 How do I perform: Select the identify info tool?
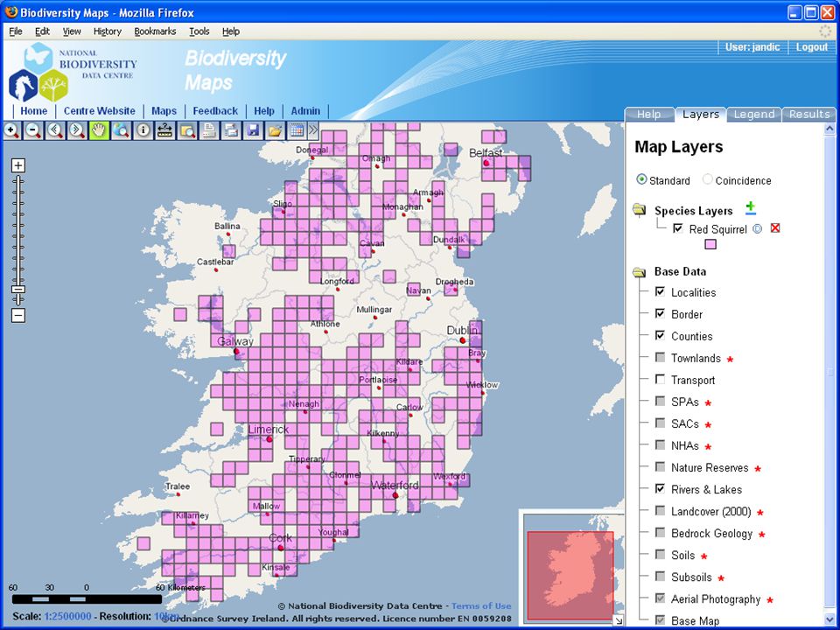pos(143,130)
